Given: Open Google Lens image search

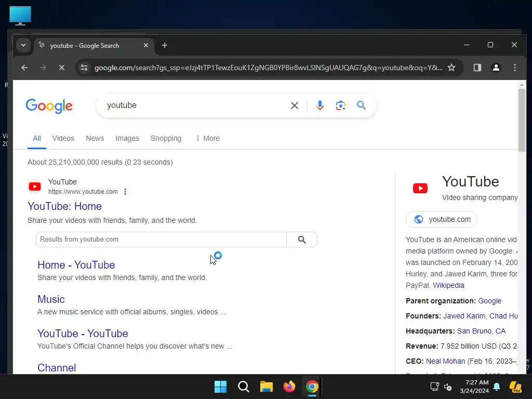Looking at the screenshot, I should 341,105.
